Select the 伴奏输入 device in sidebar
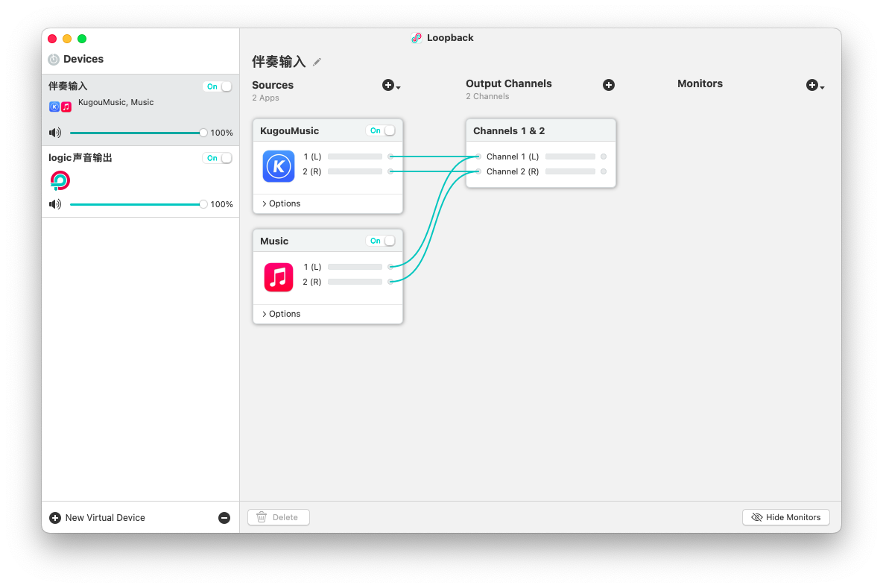The image size is (883, 588). pos(140,110)
